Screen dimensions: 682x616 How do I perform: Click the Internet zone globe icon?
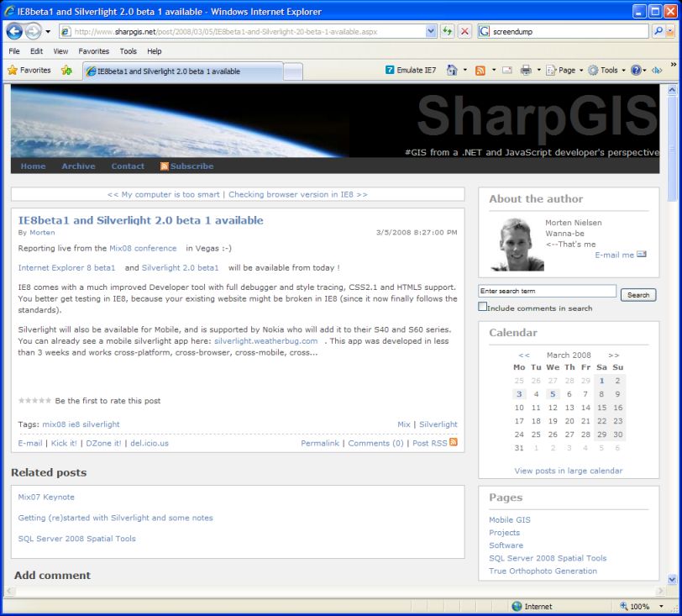point(517,606)
